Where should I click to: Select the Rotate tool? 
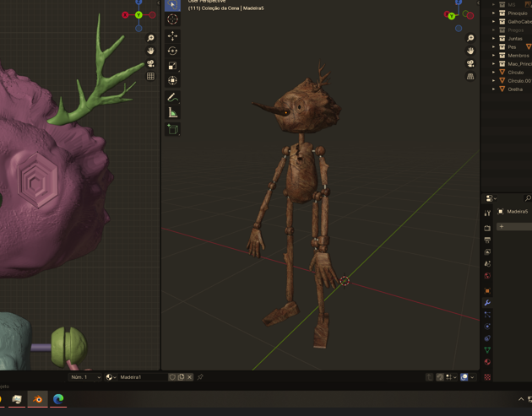pyautogui.click(x=172, y=51)
